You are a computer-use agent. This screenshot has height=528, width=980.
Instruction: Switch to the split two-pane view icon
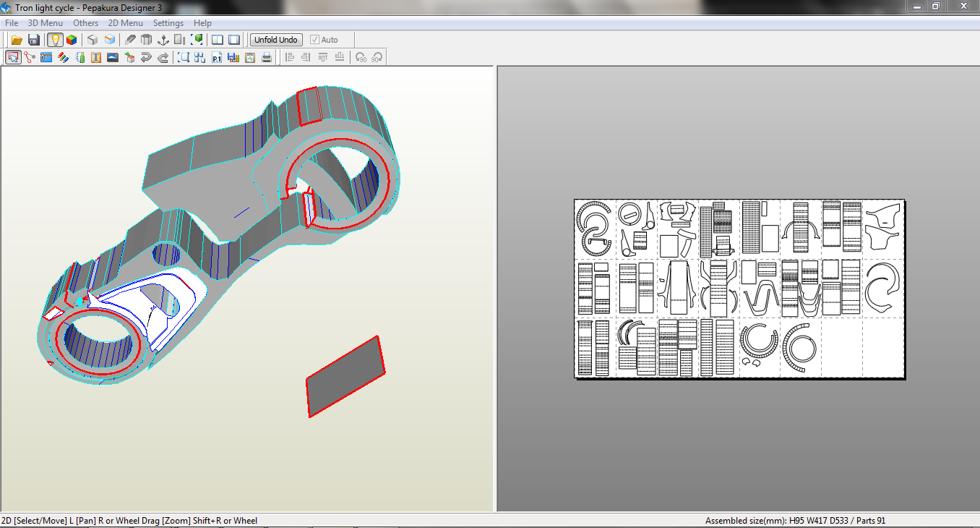218,40
